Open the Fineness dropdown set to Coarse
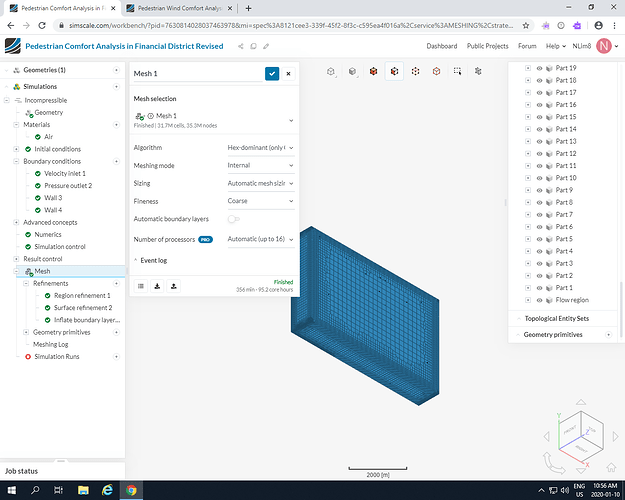 [x=260, y=201]
